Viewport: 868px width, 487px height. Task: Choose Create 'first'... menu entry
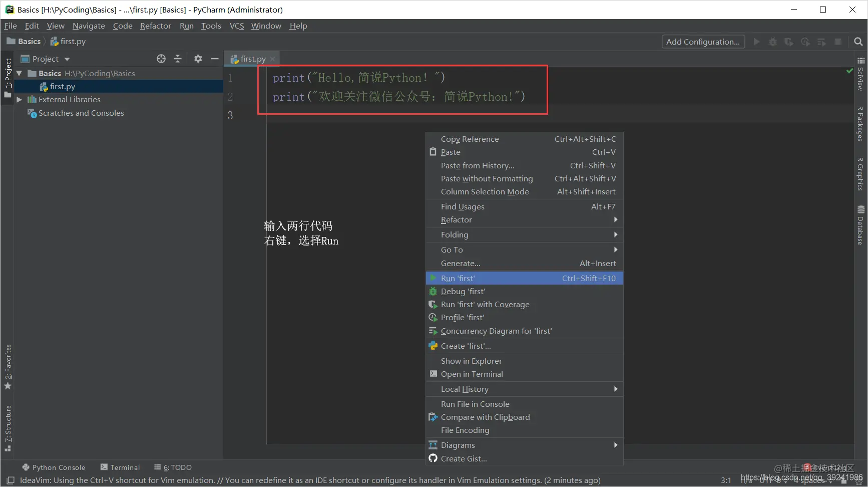click(525, 346)
